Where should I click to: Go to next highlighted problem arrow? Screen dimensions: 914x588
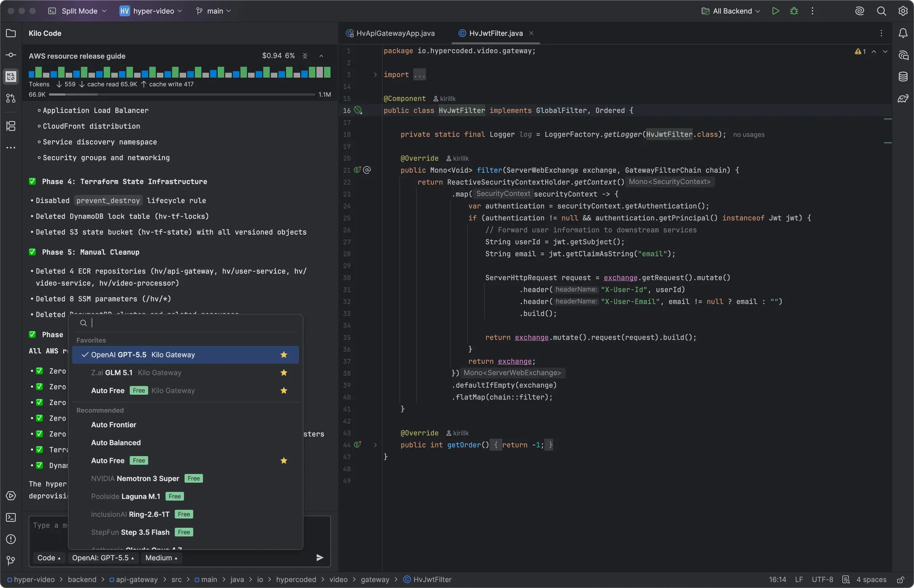coord(885,52)
